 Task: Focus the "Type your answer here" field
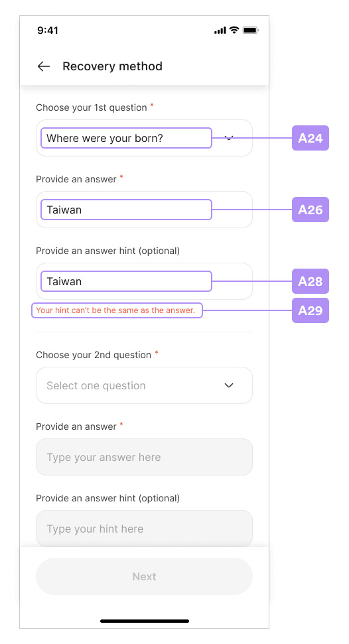[144, 457]
